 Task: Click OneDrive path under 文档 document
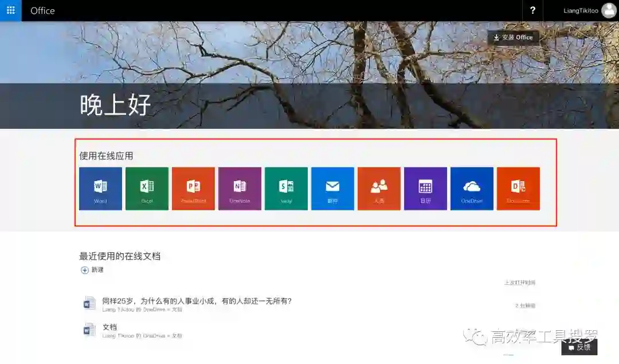tap(142, 335)
